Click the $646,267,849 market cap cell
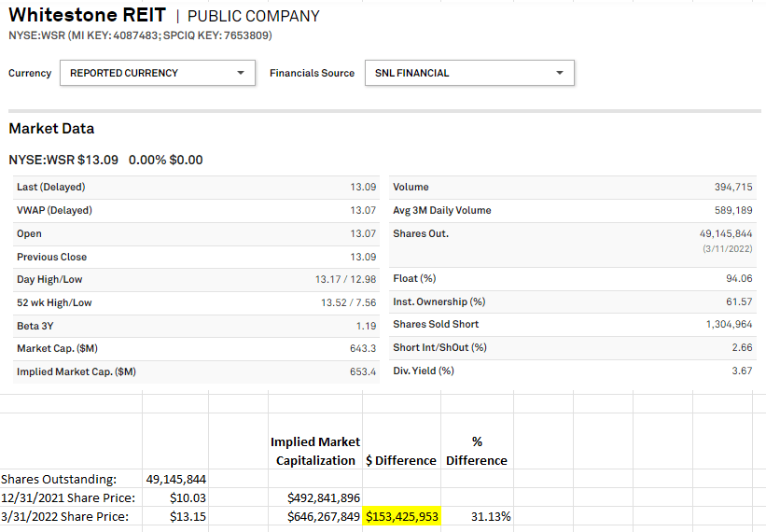Screen dimensions: 766x532 [x=315, y=516]
